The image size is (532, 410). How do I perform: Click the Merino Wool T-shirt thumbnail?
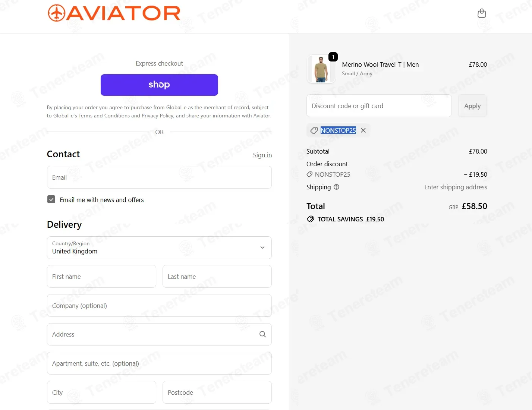[x=321, y=69]
